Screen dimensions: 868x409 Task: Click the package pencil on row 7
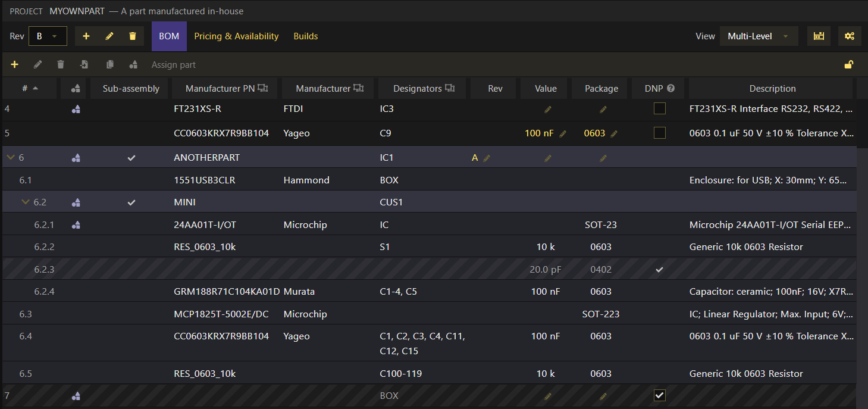603,396
